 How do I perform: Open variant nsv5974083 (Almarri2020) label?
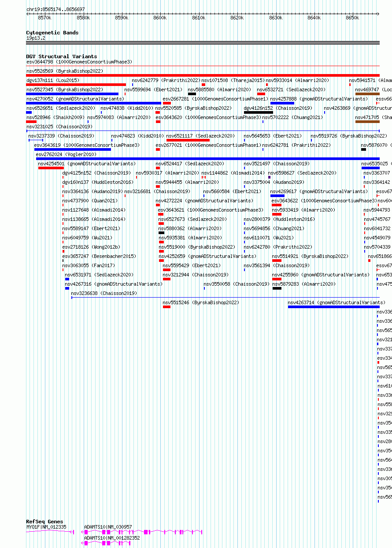[x=119, y=118]
